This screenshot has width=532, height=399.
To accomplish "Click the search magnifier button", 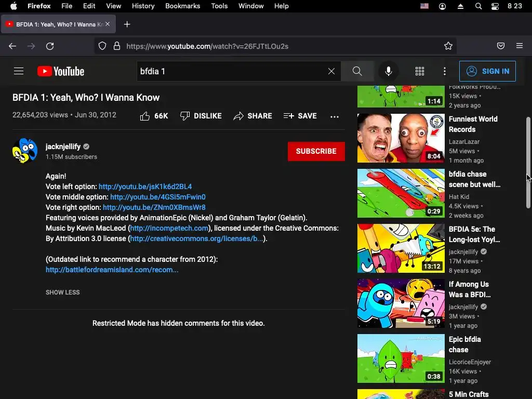I will pos(357,71).
